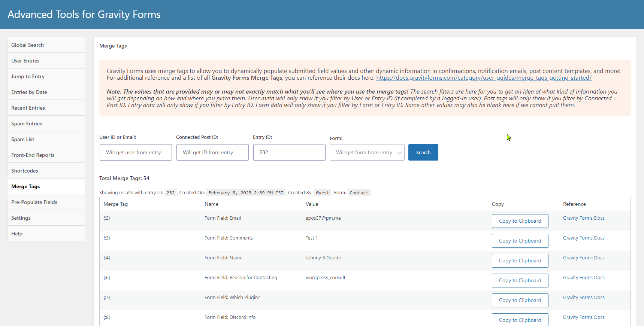Image resolution: width=644 pixels, height=326 pixels.
Task: Open Help sidebar item
Action: [x=46, y=234]
